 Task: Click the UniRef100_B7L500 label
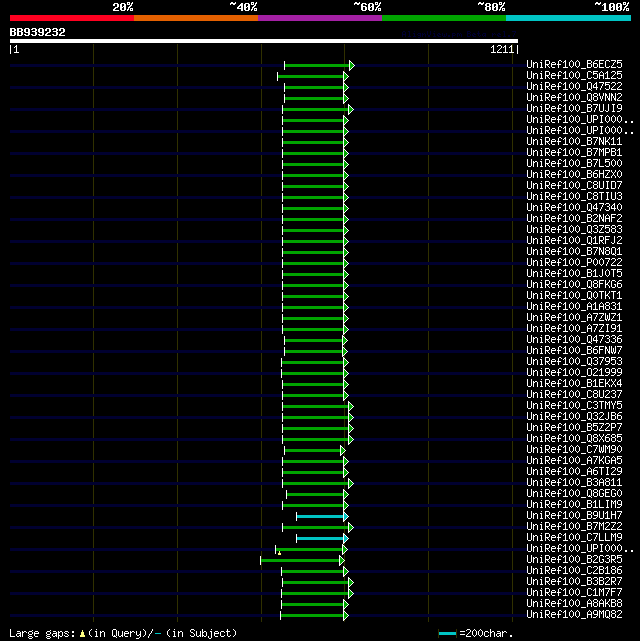[x=574, y=164]
